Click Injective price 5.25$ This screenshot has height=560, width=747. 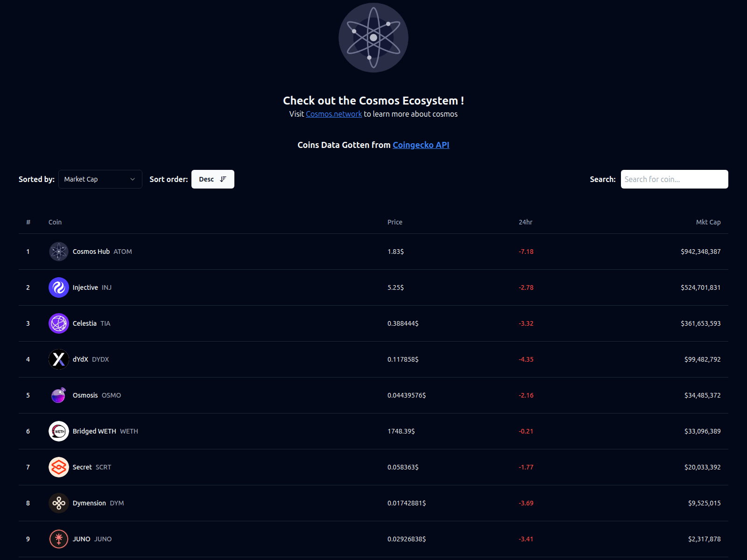(x=395, y=287)
